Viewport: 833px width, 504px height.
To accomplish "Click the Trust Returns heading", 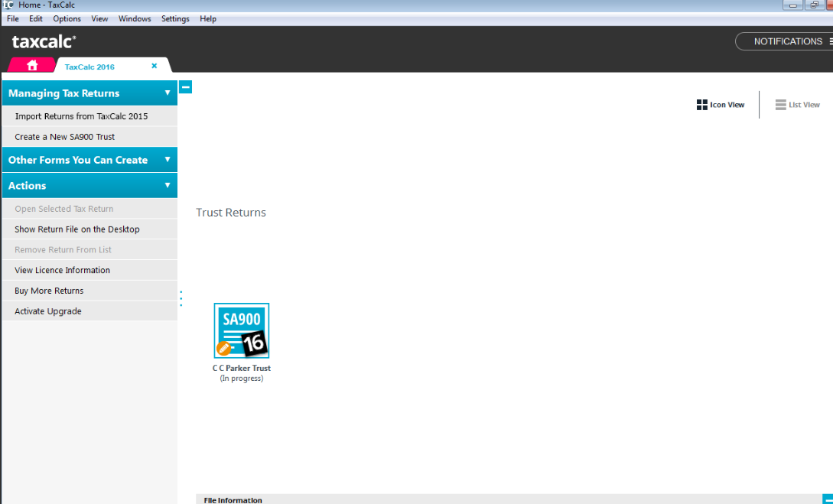I will [231, 213].
